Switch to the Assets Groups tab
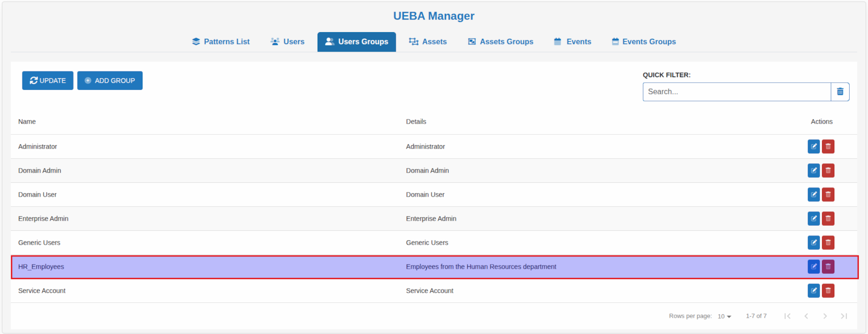The height and width of the screenshot is (334, 868). (500, 42)
